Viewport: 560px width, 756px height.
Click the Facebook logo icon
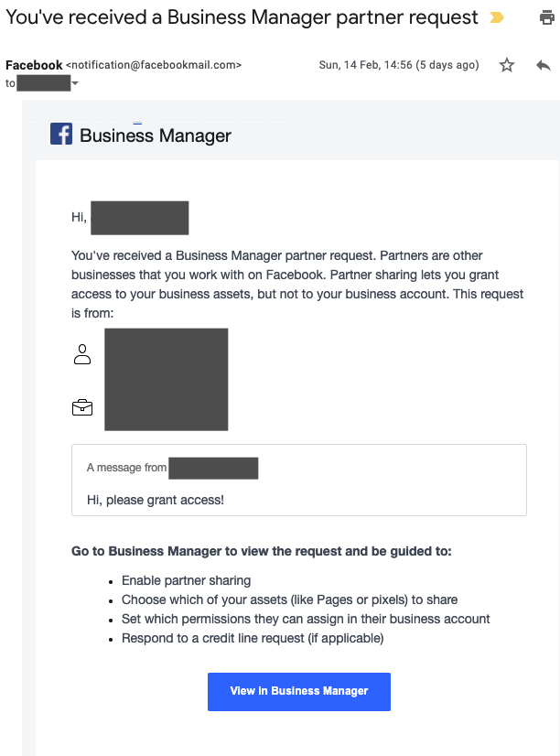tap(61, 134)
